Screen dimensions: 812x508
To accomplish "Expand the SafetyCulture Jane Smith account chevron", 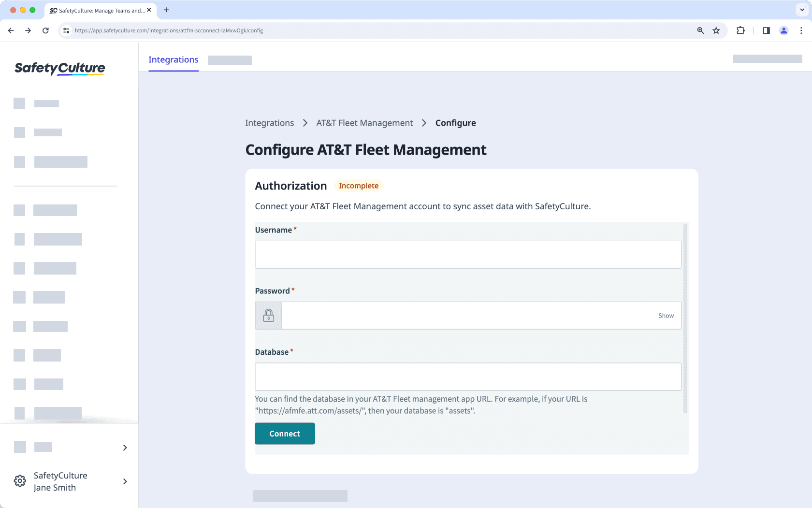I will point(125,481).
